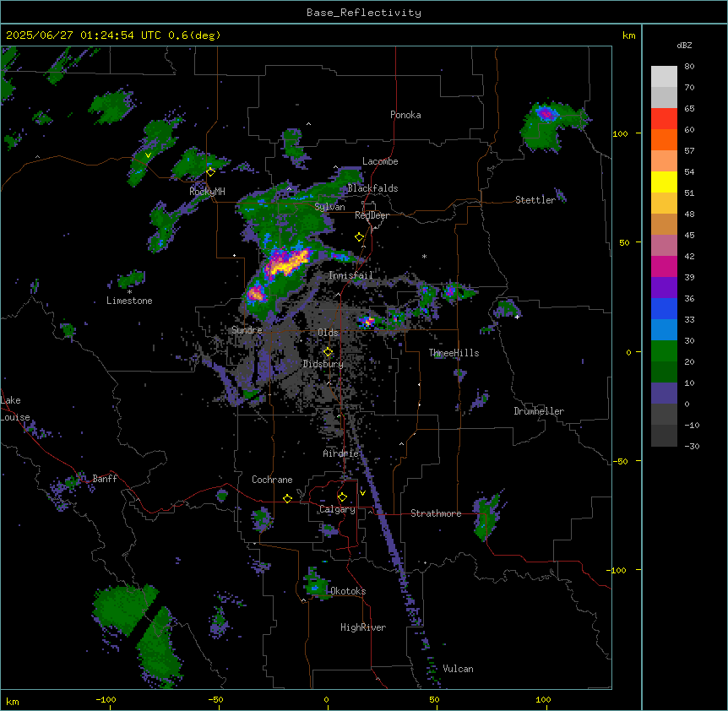Click the RedDeer city label
The image size is (728, 711).
click(372, 215)
